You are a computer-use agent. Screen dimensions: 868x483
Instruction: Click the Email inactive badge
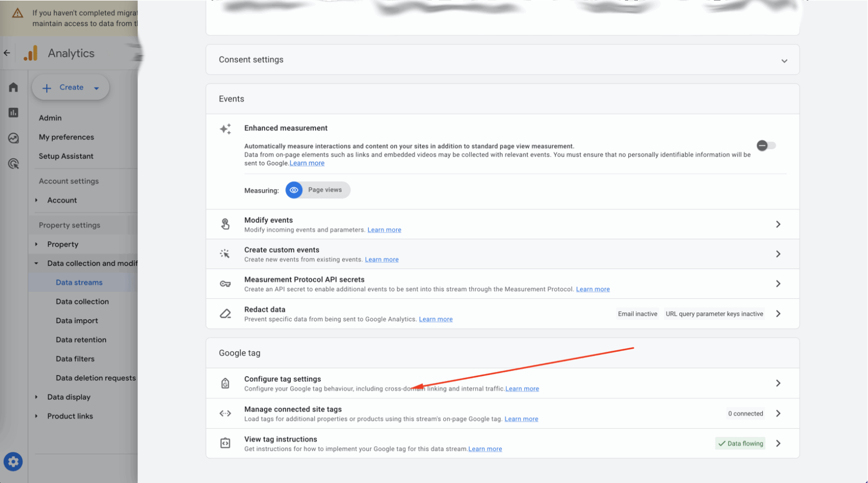coord(637,314)
